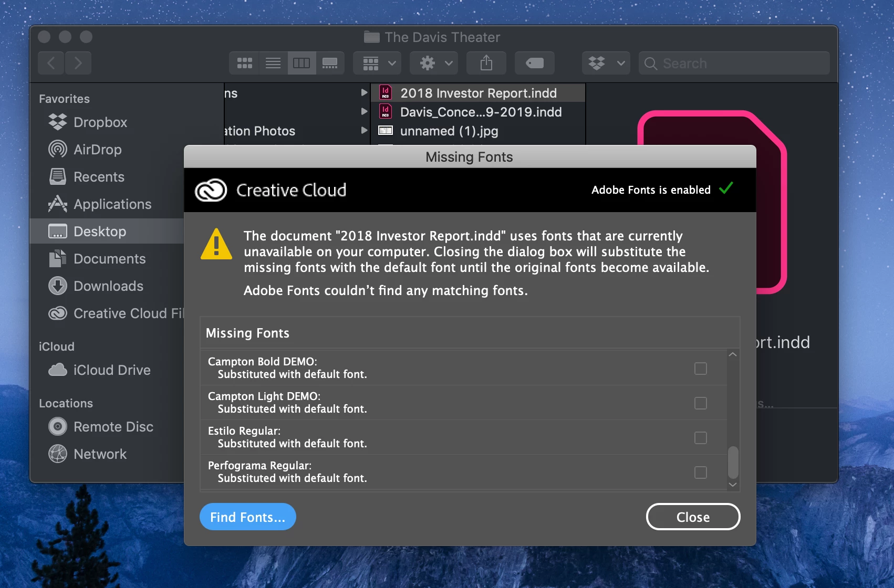Select Remote Disc in sidebar
Image resolution: width=894 pixels, height=588 pixels.
pos(113,427)
